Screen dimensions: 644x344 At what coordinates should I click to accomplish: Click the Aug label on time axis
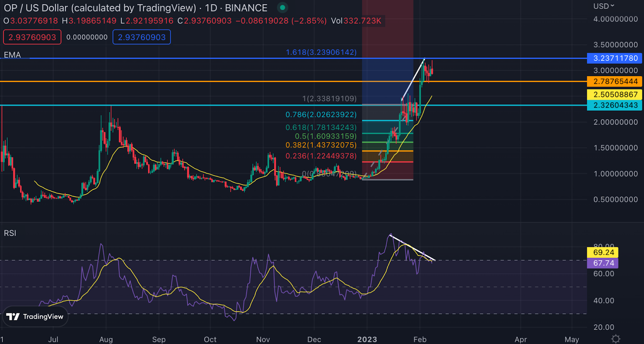tap(106, 340)
